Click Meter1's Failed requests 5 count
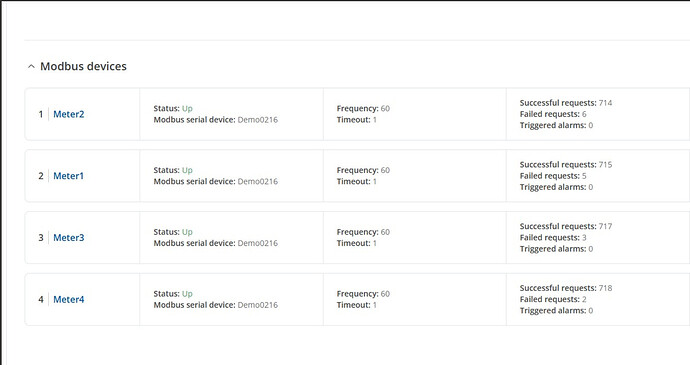This screenshot has height=365, width=690. pos(584,176)
